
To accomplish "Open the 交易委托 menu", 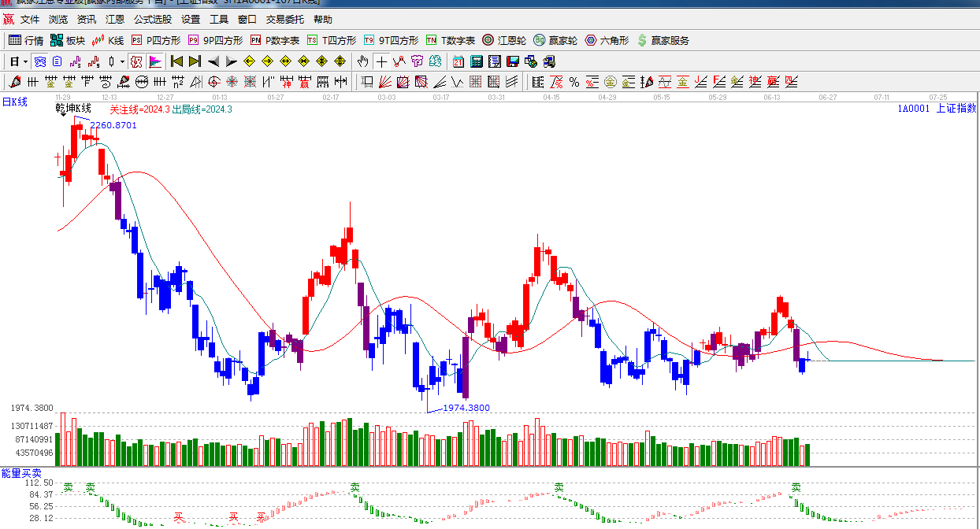I will point(284,20).
